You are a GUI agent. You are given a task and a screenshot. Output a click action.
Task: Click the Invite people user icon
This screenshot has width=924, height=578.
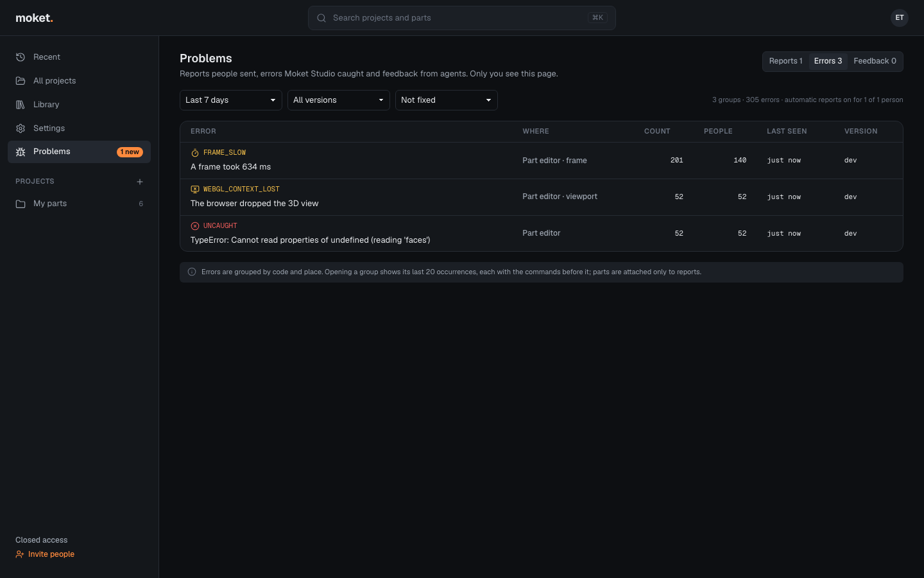[x=20, y=554]
